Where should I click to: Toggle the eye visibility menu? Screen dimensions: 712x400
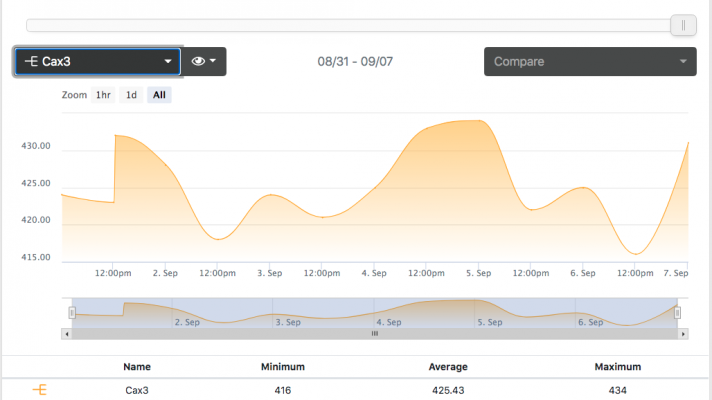pos(204,61)
